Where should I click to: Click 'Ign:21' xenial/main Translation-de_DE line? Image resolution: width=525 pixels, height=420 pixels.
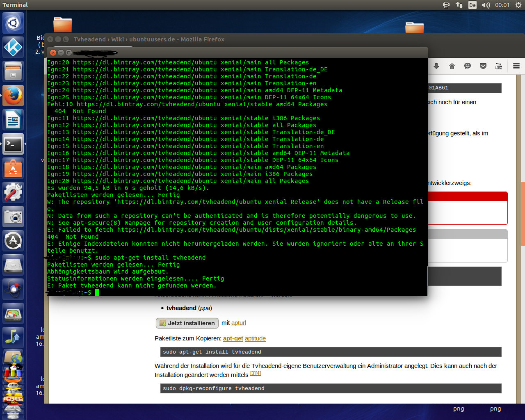(x=187, y=69)
